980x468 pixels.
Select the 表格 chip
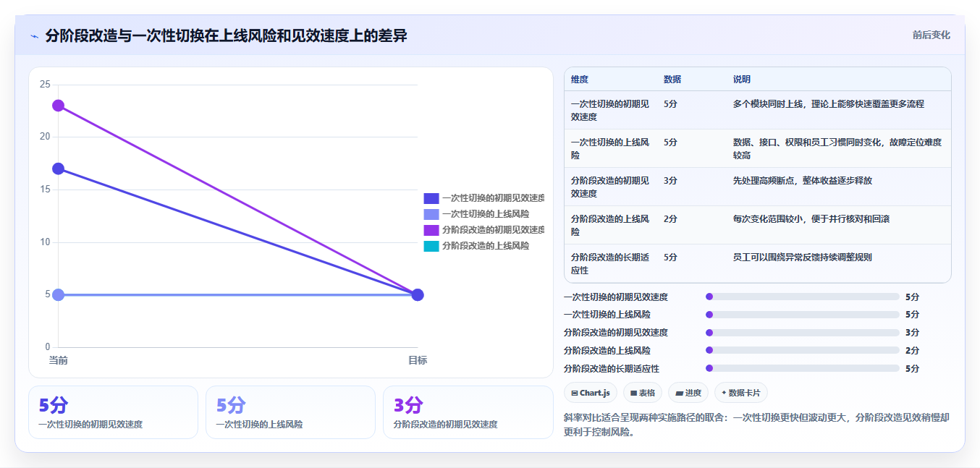[x=643, y=393]
